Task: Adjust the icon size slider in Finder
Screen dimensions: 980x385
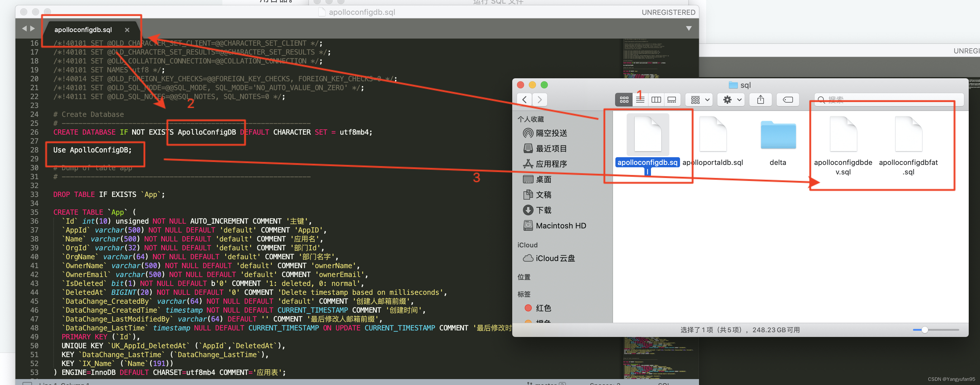Action: [925, 330]
